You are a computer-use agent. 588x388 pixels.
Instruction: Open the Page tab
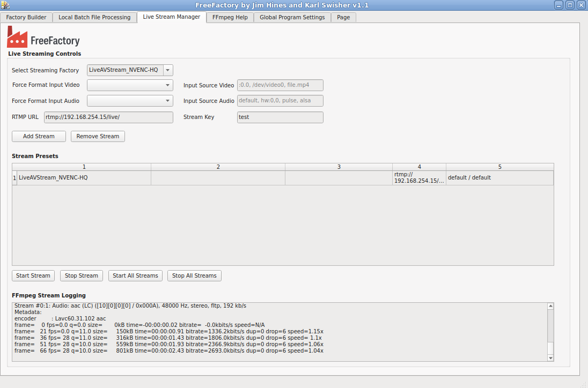tap(343, 17)
